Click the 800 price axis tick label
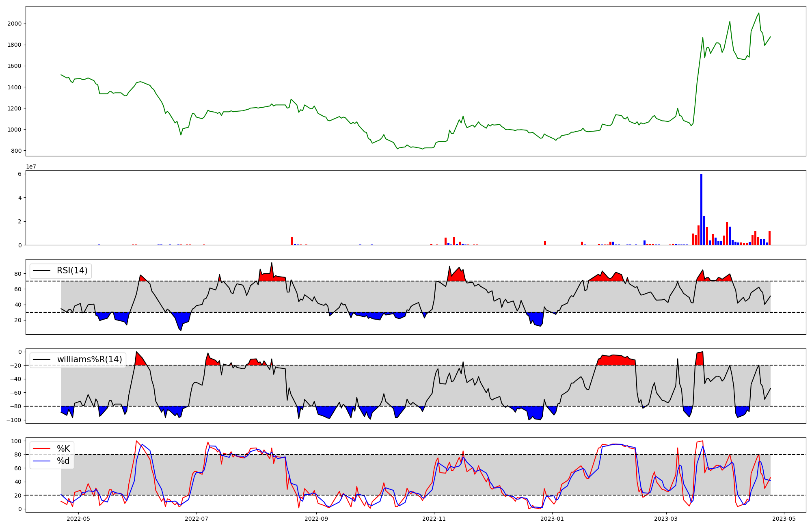812x528 pixels. [x=16, y=151]
